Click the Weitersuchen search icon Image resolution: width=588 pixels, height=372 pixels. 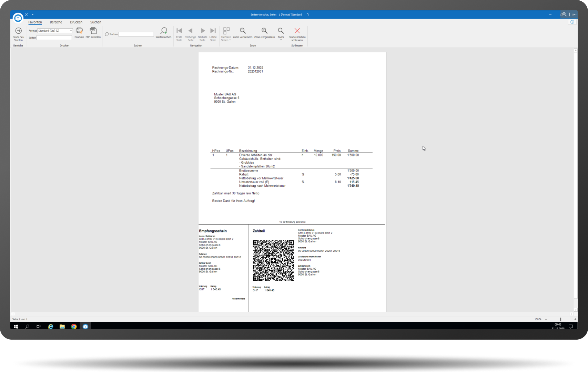[x=163, y=31]
